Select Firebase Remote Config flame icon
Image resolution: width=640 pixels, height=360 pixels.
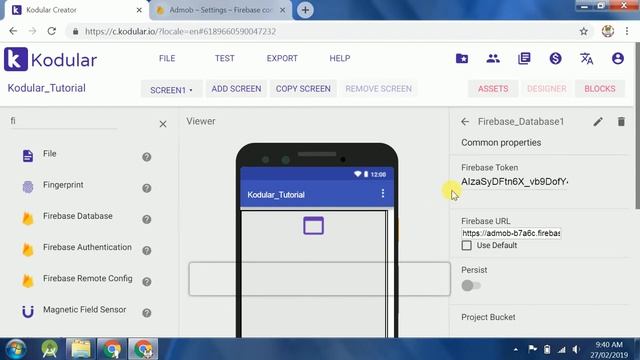pos(28,281)
